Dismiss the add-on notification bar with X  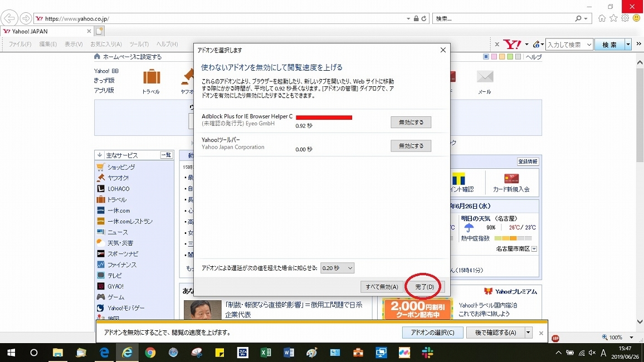[541, 333]
